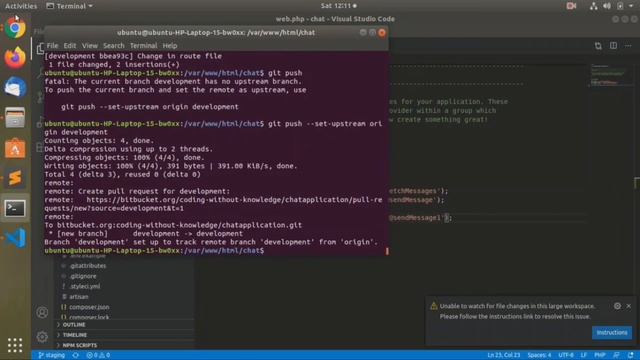
Task: Open the Sat 12:11 clock calendar
Action: click(338, 6)
